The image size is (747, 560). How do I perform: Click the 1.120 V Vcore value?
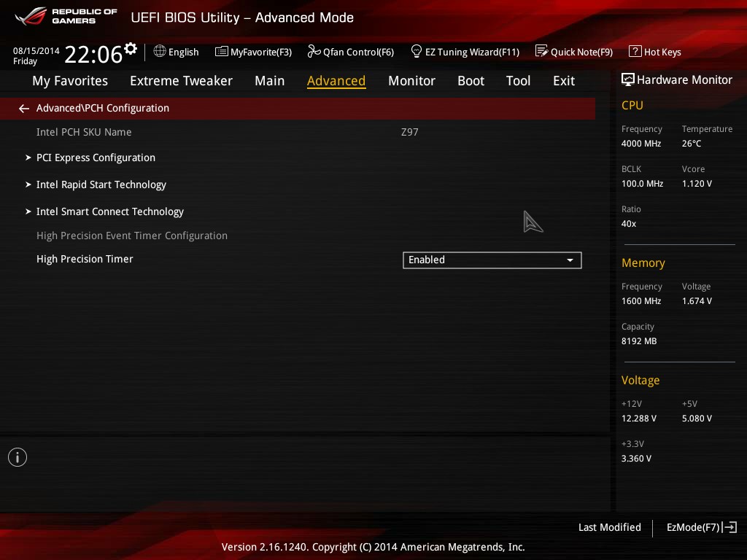[697, 183]
